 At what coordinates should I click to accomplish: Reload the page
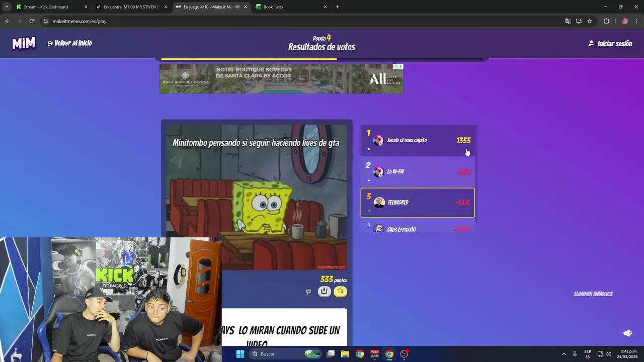tap(31, 21)
